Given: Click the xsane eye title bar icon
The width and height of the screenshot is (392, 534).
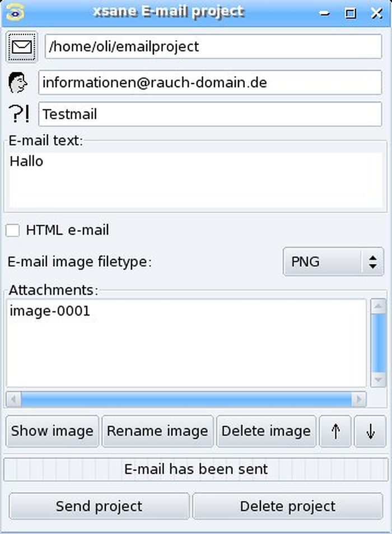Looking at the screenshot, I should (15, 13).
